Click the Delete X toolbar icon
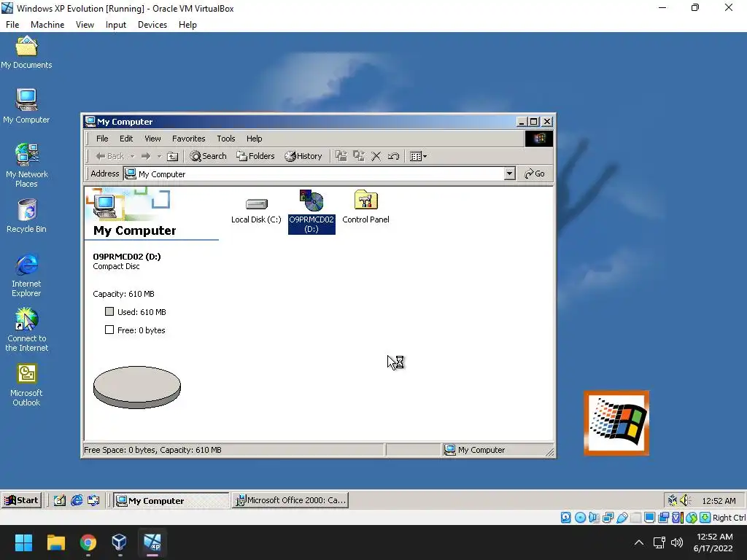 pos(376,156)
